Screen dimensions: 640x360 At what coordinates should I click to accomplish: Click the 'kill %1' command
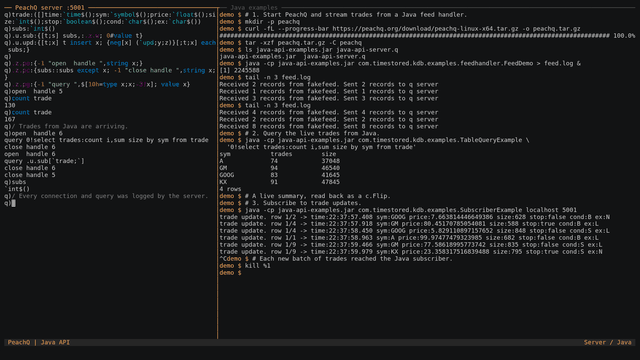click(258, 265)
